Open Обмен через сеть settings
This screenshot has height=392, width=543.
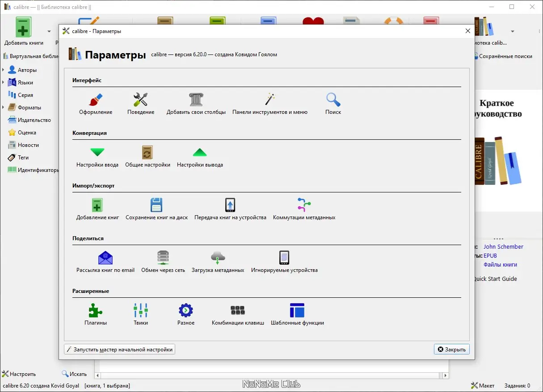163,262
